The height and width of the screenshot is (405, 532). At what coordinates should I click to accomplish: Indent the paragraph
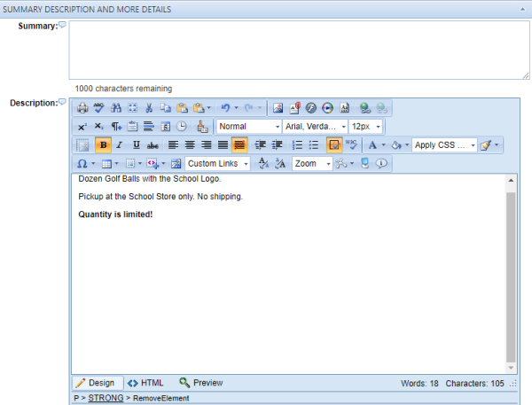click(260, 145)
